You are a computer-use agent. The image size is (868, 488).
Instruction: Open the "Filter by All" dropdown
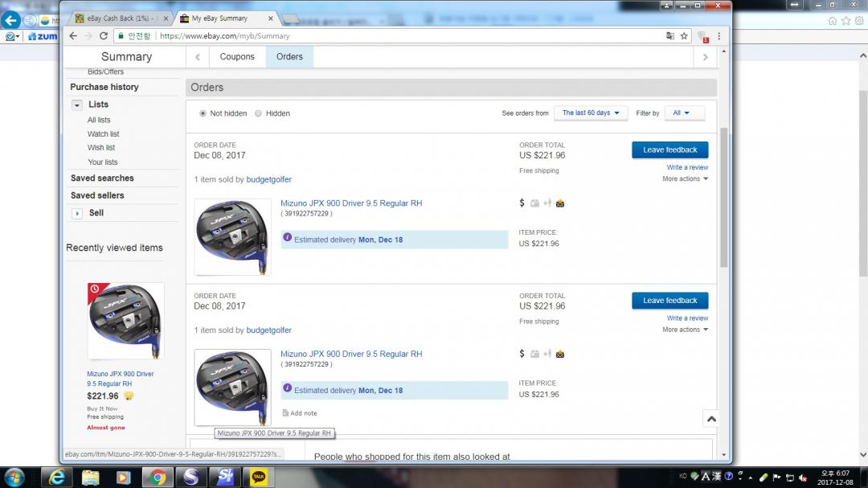tap(684, 113)
